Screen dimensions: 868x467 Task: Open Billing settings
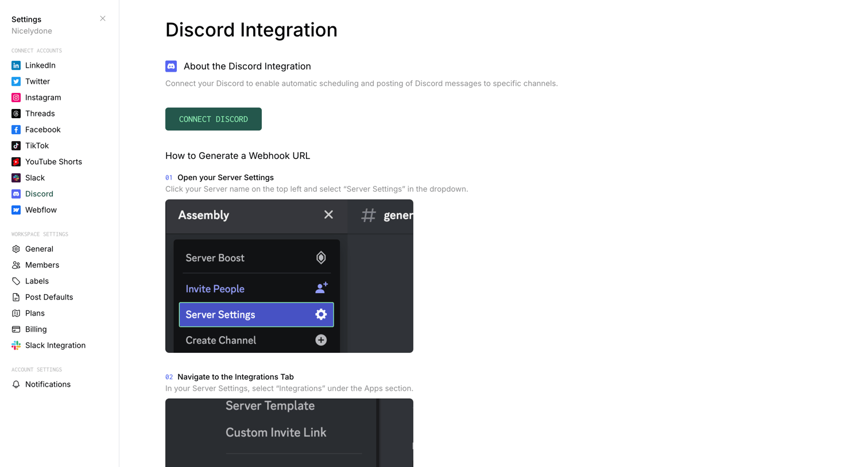click(36, 329)
